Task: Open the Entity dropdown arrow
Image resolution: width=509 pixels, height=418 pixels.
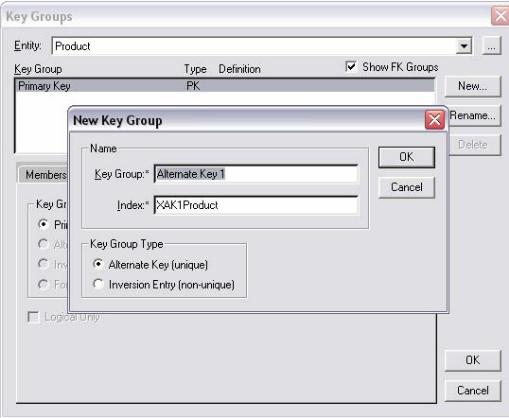Action: click(x=464, y=46)
